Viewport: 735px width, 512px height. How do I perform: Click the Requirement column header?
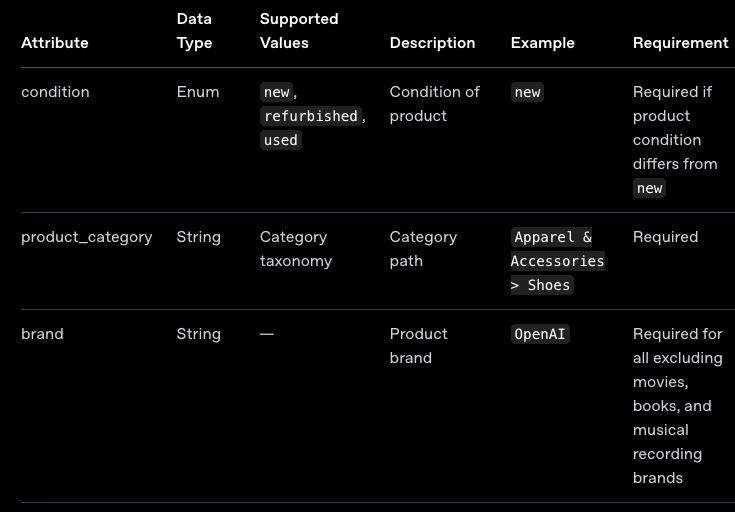click(x=680, y=43)
